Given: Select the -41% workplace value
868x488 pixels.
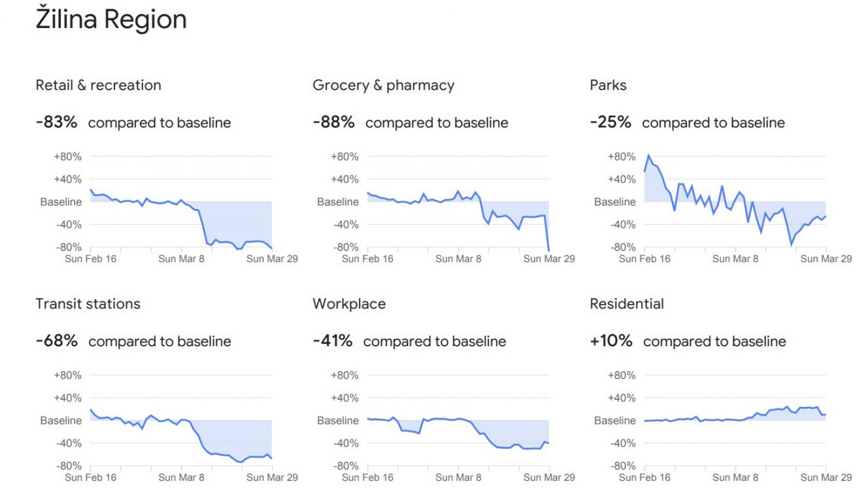Looking at the screenshot, I should 332,341.
